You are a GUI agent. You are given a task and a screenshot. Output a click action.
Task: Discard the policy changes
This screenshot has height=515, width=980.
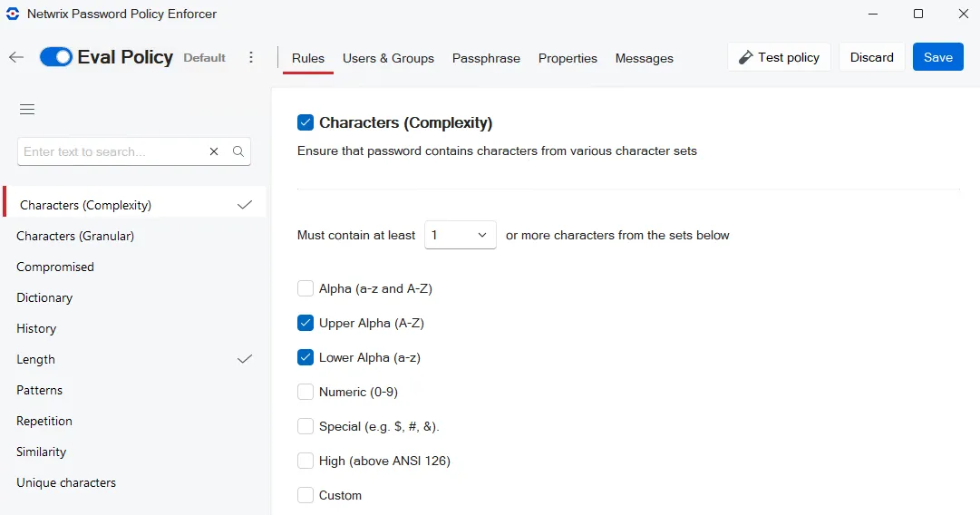[871, 57]
